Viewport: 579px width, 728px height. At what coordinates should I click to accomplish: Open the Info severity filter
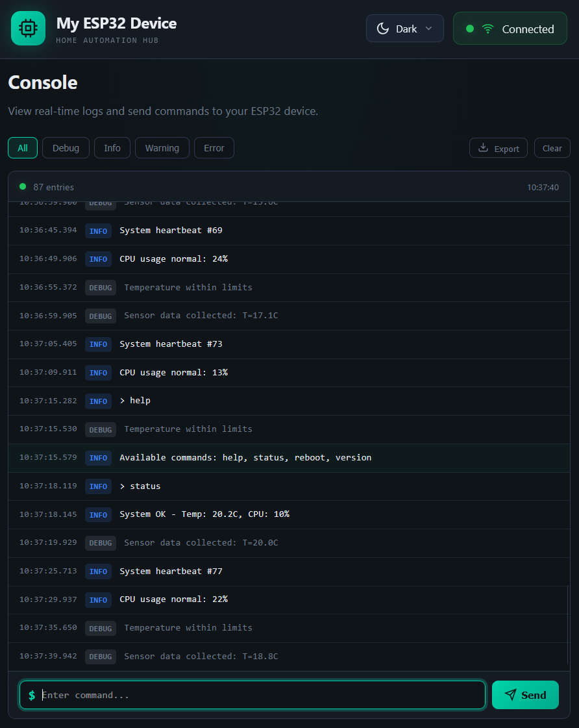[x=112, y=147]
